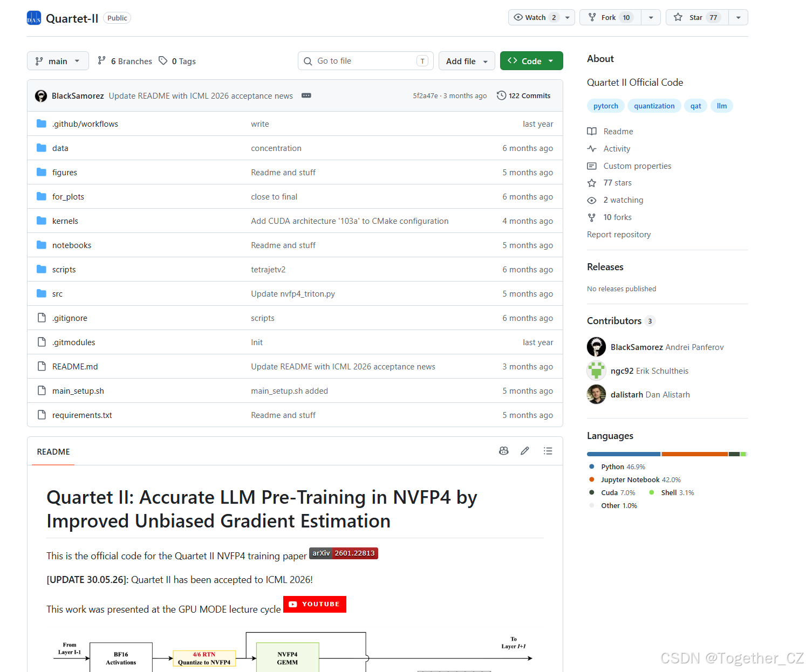806x672 pixels.
Task: Open the notebooks folder
Action: pyautogui.click(x=72, y=245)
